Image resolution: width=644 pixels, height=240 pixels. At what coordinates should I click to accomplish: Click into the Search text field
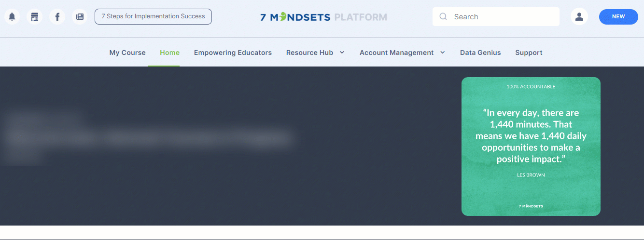502,17
